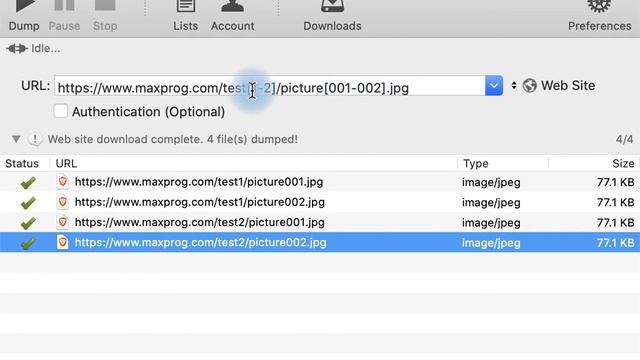640x360 pixels.
Task: Open the Account toolbar item
Action: [232, 16]
